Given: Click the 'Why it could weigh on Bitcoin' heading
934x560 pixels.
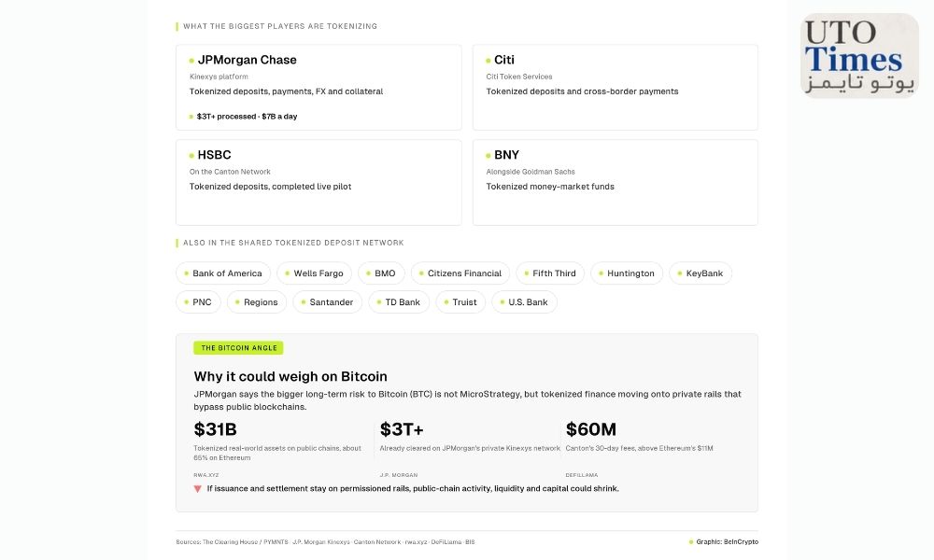Looking at the screenshot, I should [x=290, y=377].
